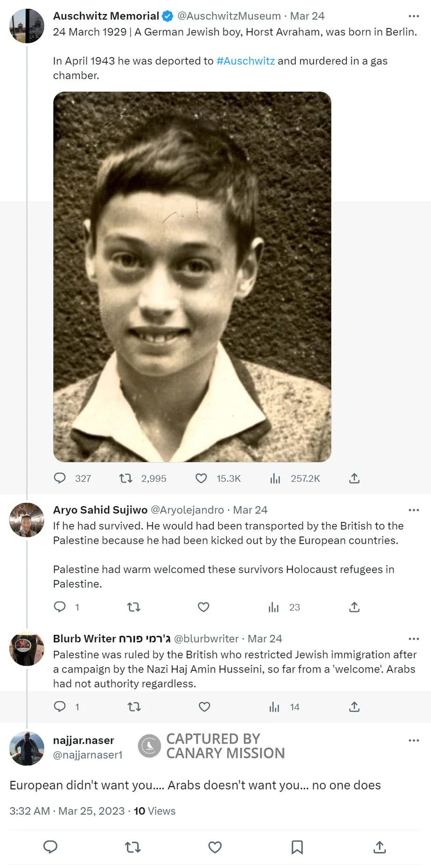The width and height of the screenshot is (431, 868).
Task: Open @AuschwitzMuseum profile handle
Action: tap(229, 16)
